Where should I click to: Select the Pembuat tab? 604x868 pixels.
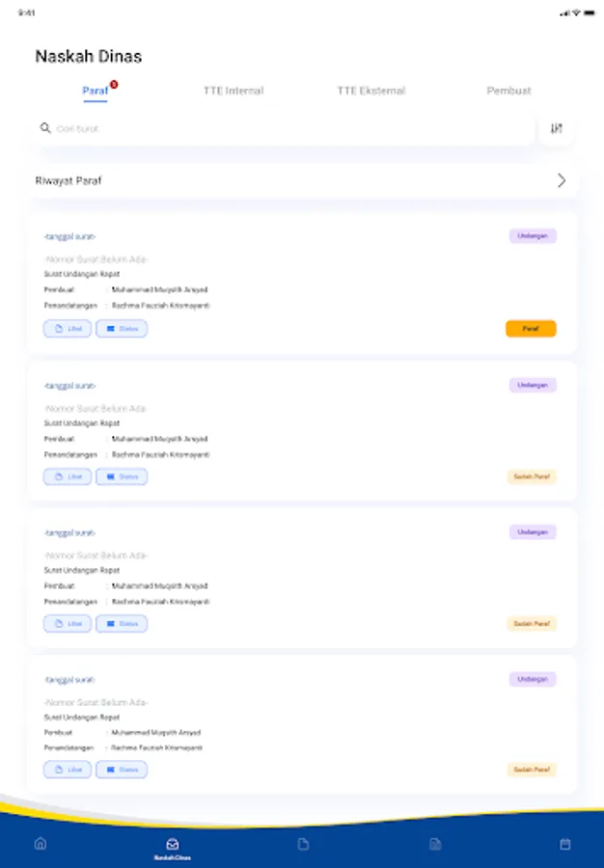pos(508,91)
